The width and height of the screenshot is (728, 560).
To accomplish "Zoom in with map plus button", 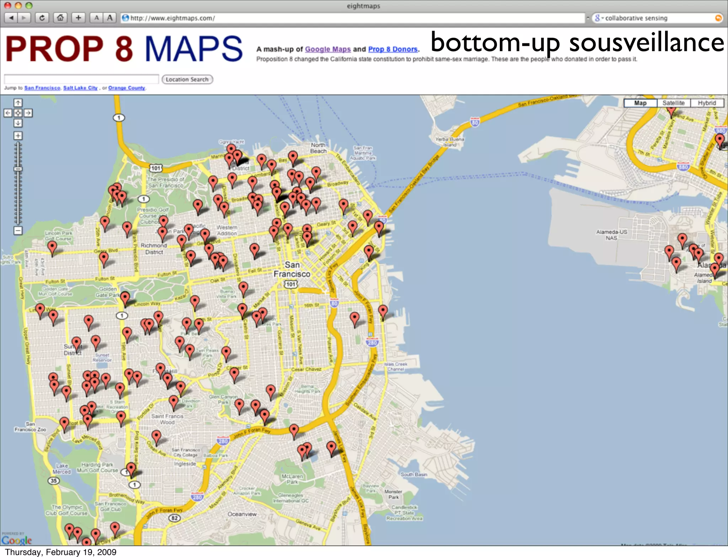I will click(x=18, y=136).
